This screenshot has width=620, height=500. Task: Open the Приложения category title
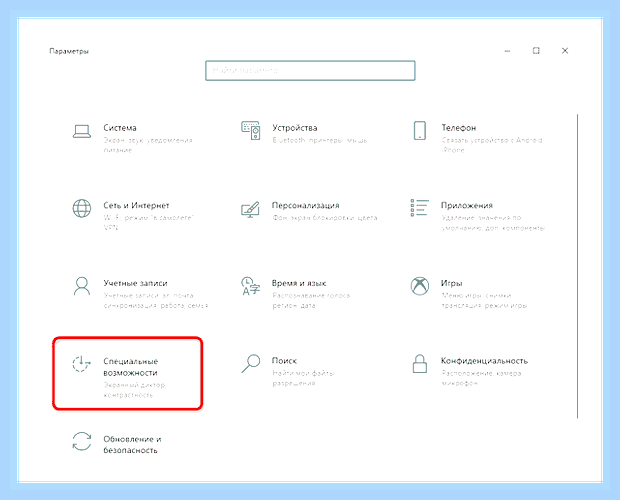pyautogui.click(x=467, y=206)
